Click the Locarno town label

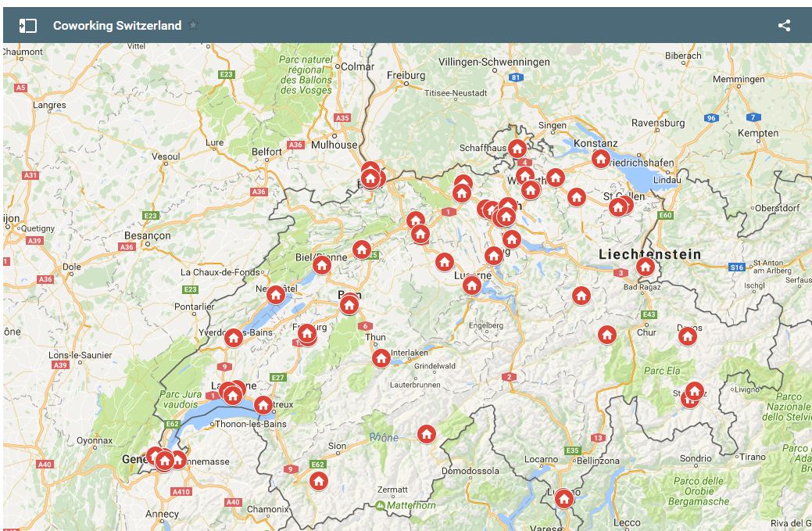click(x=541, y=460)
